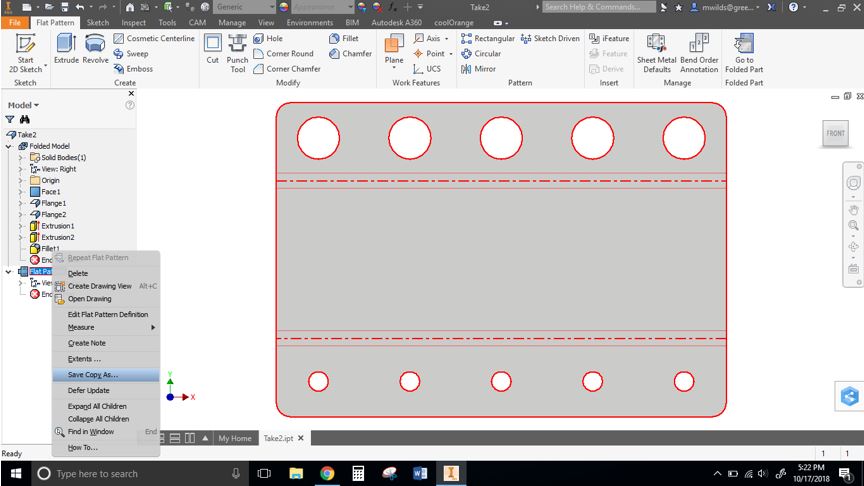Image resolution: width=864 pixels, height=486 pixels.
Task: Start a 2D Sketch
Action: pyautogui.click(x=25, y=53)
